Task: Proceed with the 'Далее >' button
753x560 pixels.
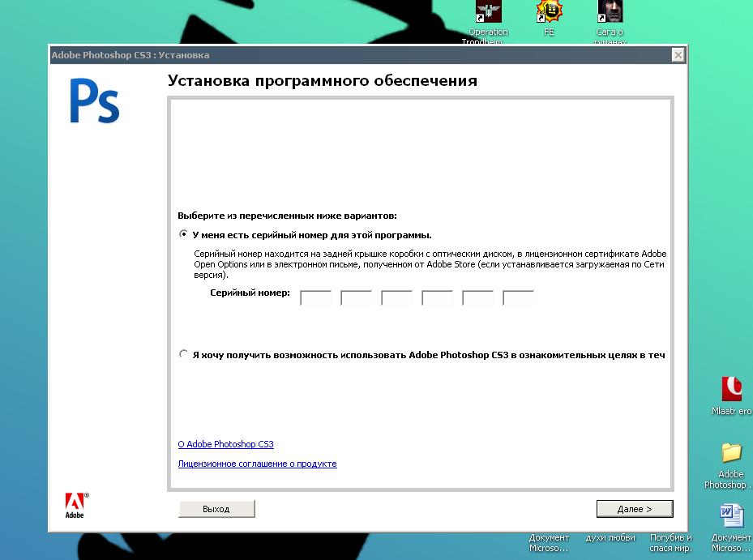Action: point(635,509)
